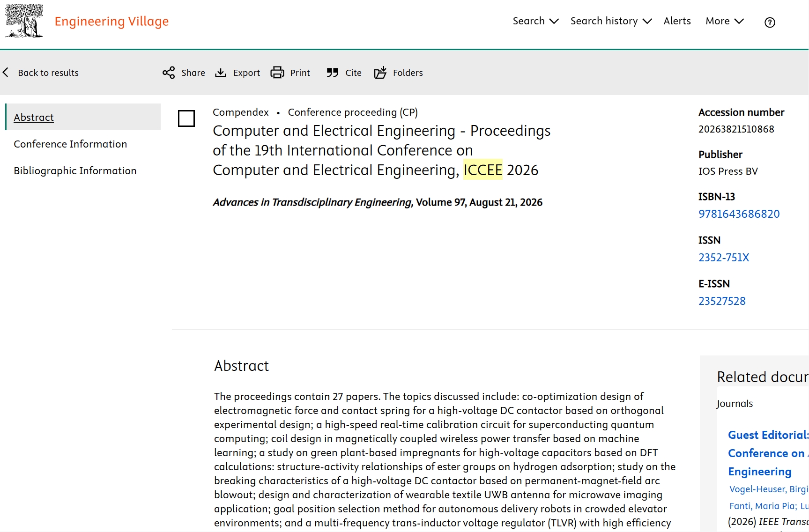
Task: Click the Print printer icon
Action: pyautogui.click(x=277, y=73)
